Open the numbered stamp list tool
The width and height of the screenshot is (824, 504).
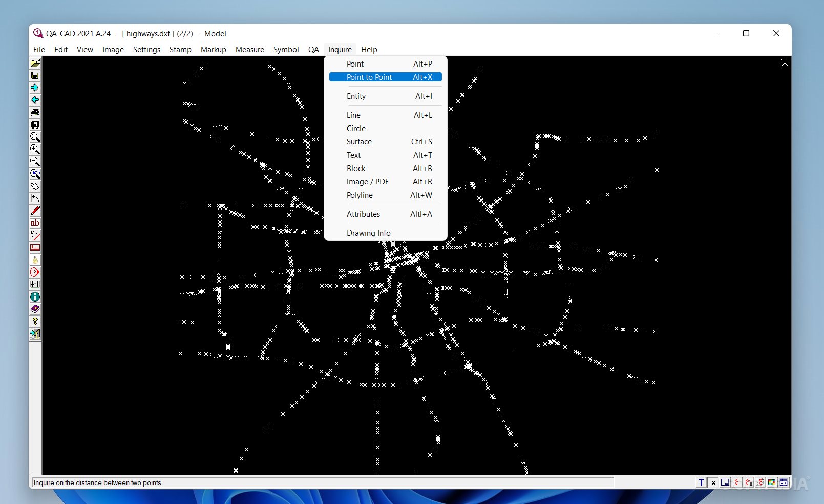[35, 247]
